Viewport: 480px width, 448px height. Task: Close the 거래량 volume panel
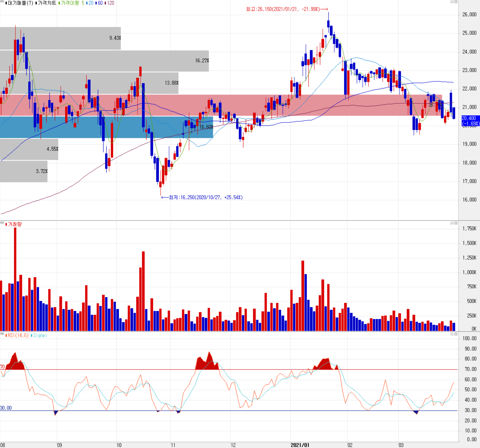click(456, 223)
